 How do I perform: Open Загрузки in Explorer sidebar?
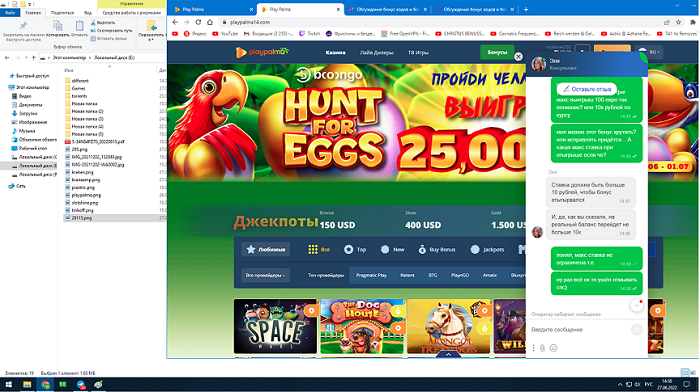point(28,113)
